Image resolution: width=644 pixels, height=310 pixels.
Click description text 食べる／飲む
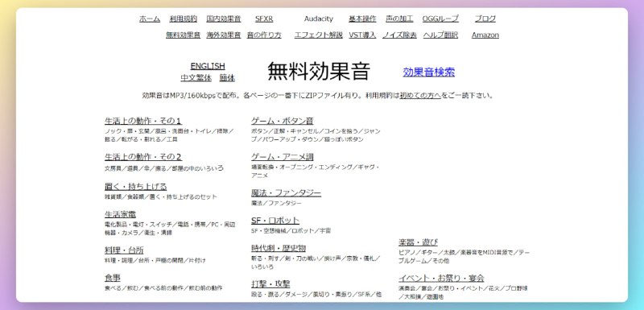pyautogui.click(x=163, y=288)
